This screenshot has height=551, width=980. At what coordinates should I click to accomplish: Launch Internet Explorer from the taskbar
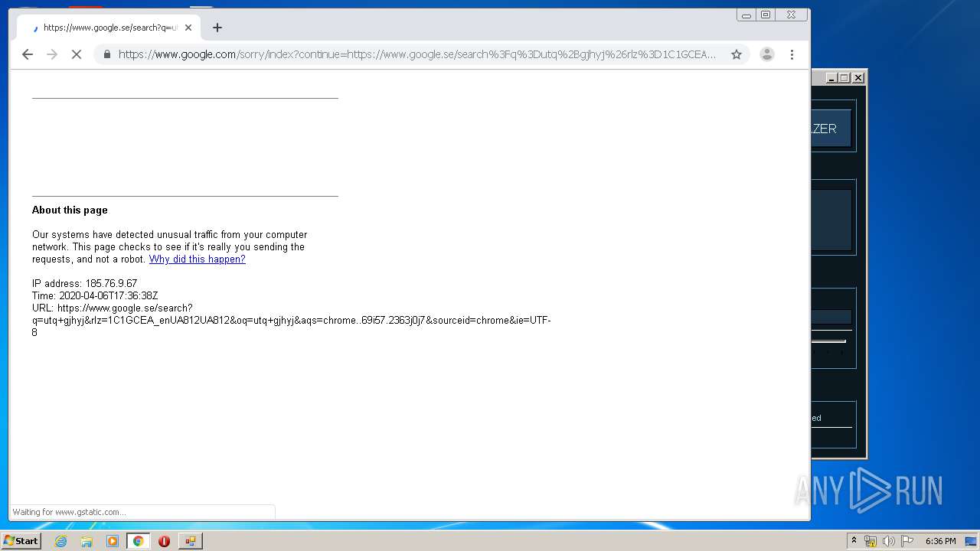click(x=61, y=541)
